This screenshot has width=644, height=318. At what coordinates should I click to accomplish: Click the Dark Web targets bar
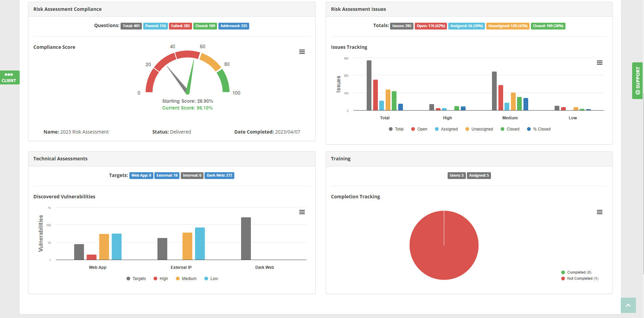coord(246,239)
